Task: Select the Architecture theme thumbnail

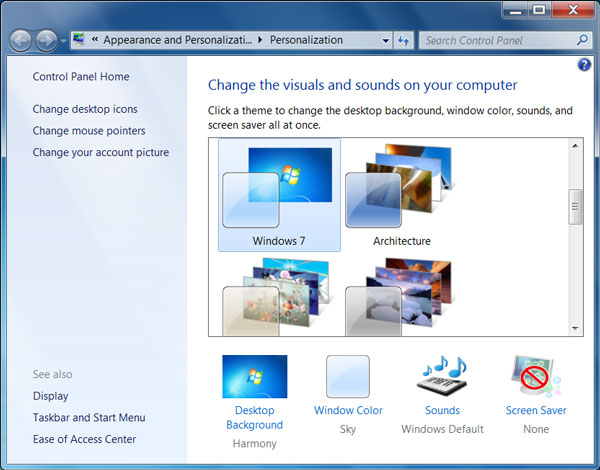Action: (x=399, y=186)
